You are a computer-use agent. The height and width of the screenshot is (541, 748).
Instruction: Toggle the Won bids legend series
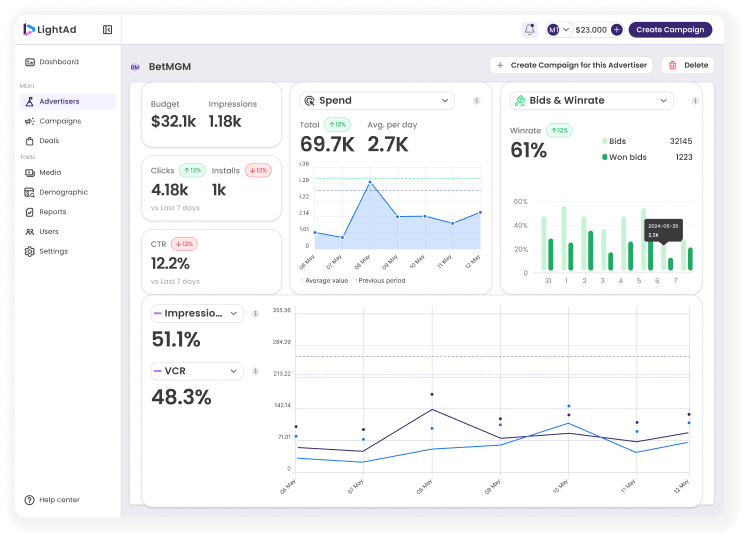(624, 157)
